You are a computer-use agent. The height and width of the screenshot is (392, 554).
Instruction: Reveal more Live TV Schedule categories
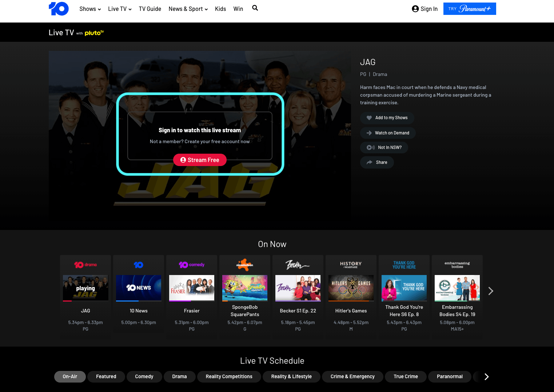(487, 377)
